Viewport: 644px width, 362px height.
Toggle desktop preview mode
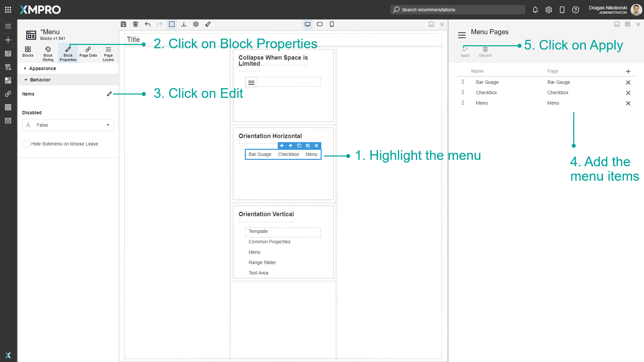(x=308, y=24)
